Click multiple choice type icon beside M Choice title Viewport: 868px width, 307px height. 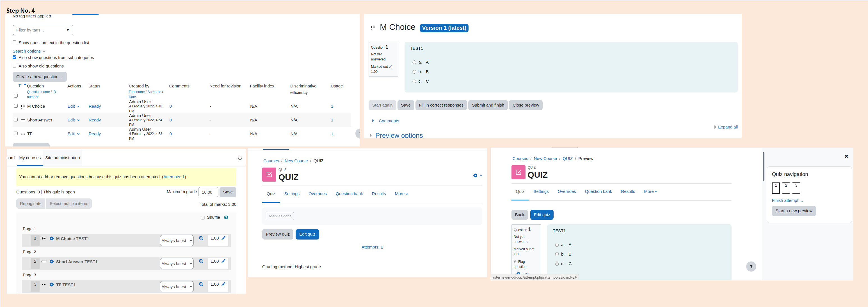[373, 28]
